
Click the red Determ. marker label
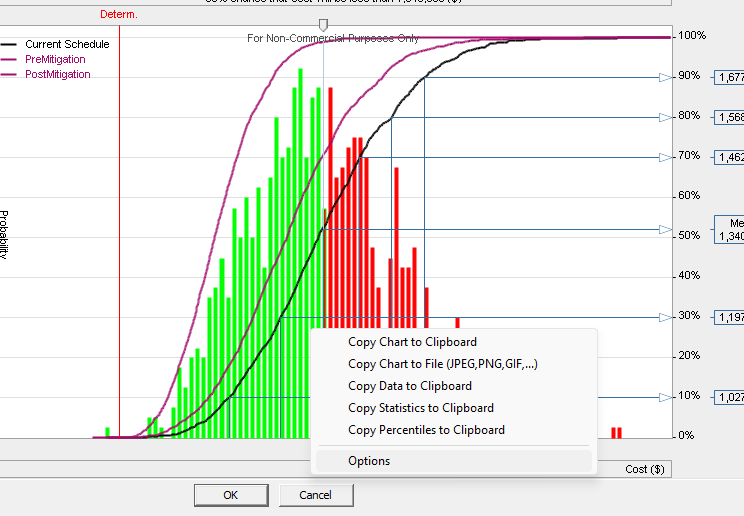point(119,14)
